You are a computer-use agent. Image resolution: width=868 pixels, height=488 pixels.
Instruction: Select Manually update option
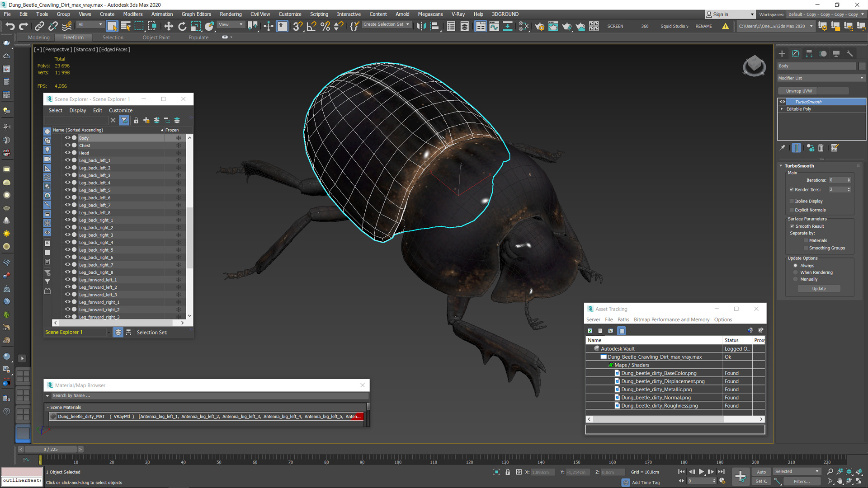(796, 279)
